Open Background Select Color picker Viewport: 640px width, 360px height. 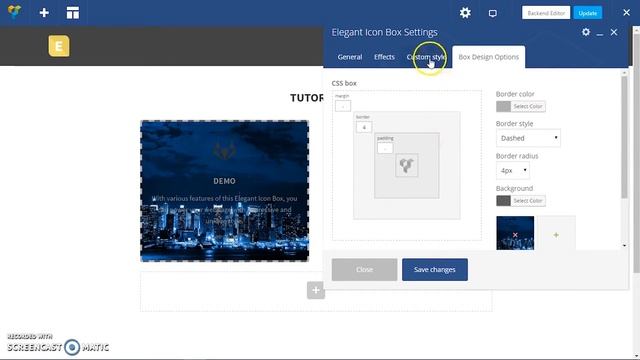click(x=528, y=200)
